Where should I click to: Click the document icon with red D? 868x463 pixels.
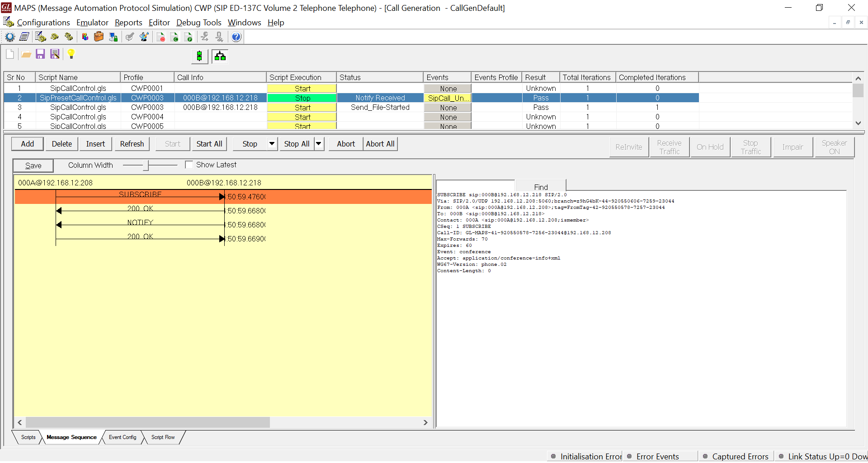click(161, 37)
